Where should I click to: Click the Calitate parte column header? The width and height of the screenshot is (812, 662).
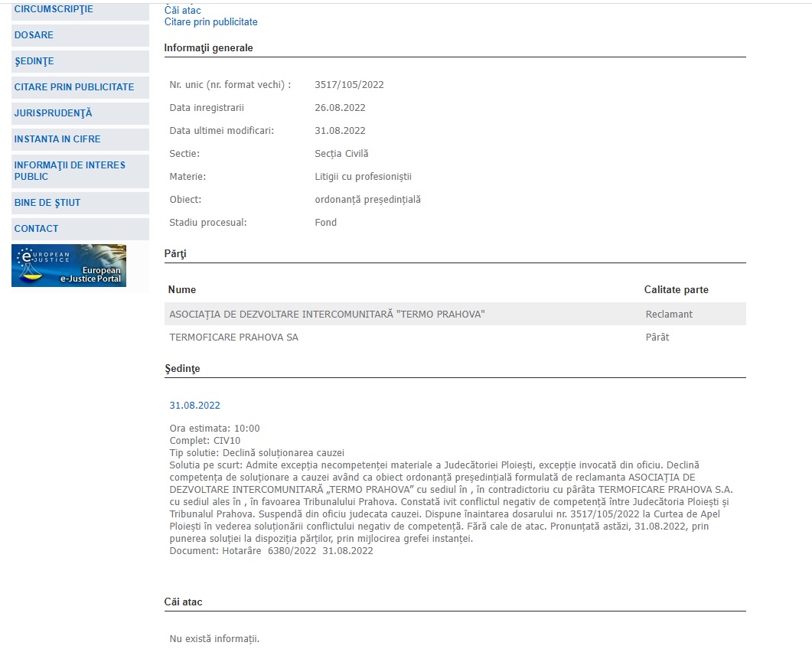tap(676, 290)
